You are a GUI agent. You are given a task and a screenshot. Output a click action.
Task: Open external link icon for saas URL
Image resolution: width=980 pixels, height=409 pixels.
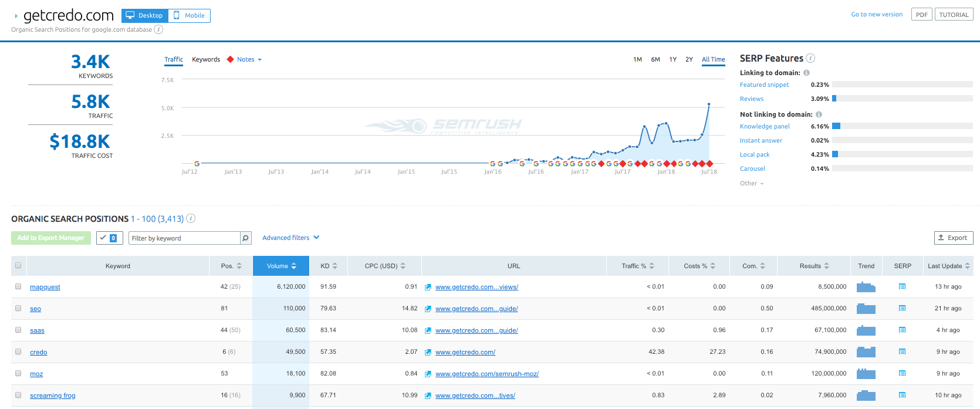(428, 330)
